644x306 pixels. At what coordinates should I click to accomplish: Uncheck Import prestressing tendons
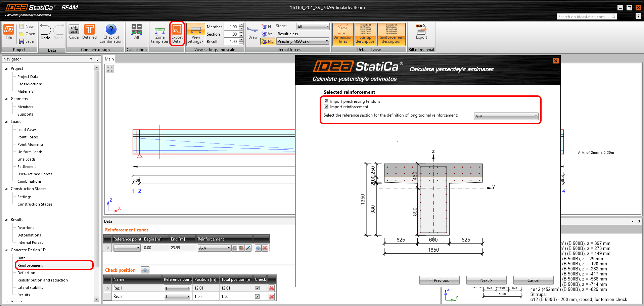[x=326, y=101]
